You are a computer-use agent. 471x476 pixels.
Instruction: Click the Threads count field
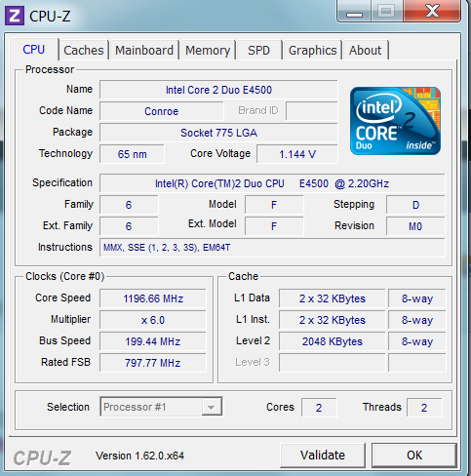pyautogui.click(x=424, y=408)
